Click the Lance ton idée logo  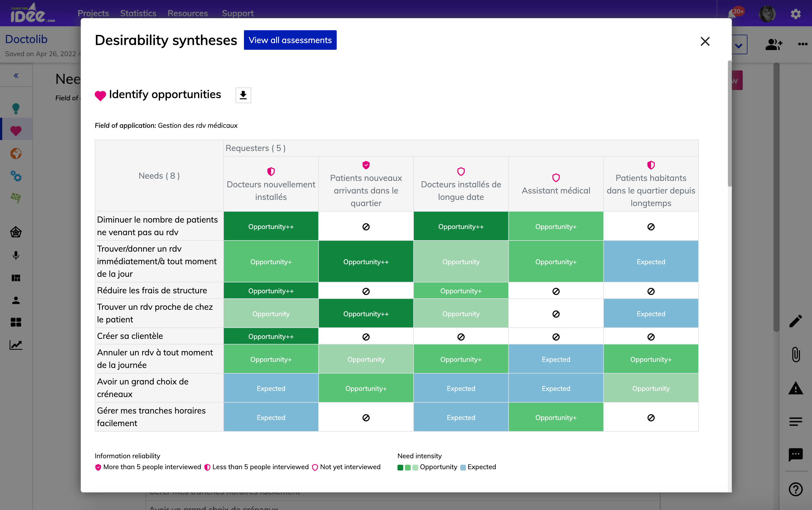(x=32, y=13)
